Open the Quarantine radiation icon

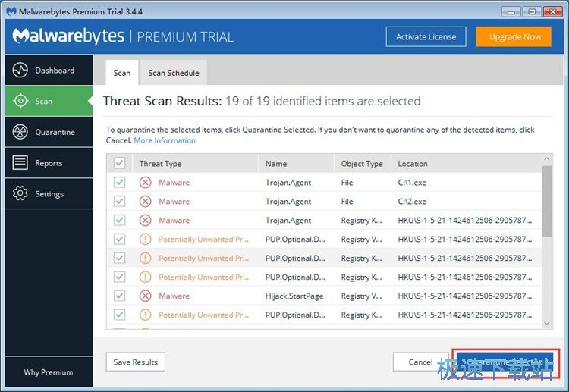coord(20,132)
